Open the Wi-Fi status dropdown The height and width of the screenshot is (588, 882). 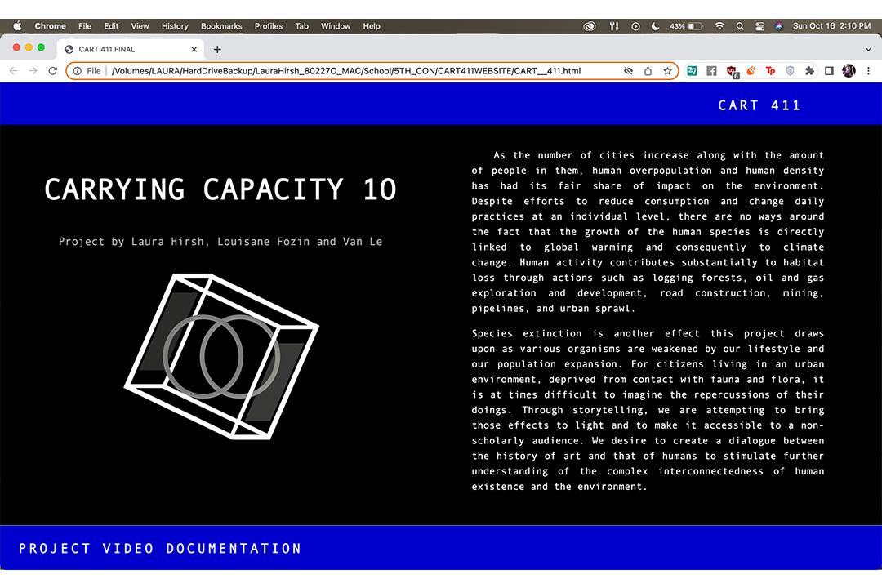[x=719, y=26]
